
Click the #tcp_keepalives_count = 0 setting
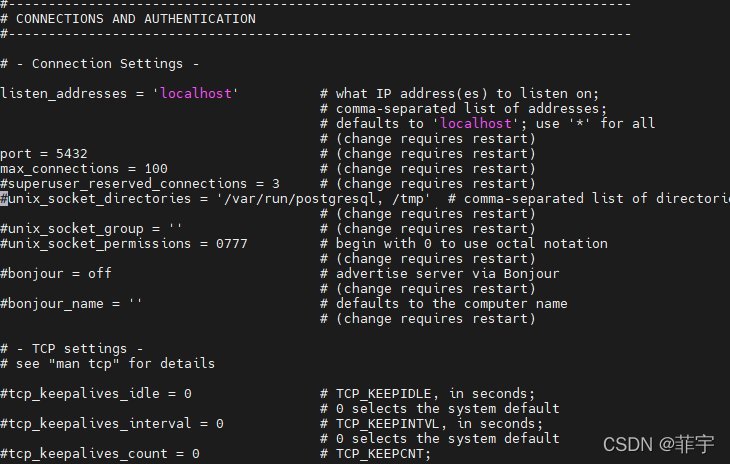pyautogui.click(x=100, y=454)
